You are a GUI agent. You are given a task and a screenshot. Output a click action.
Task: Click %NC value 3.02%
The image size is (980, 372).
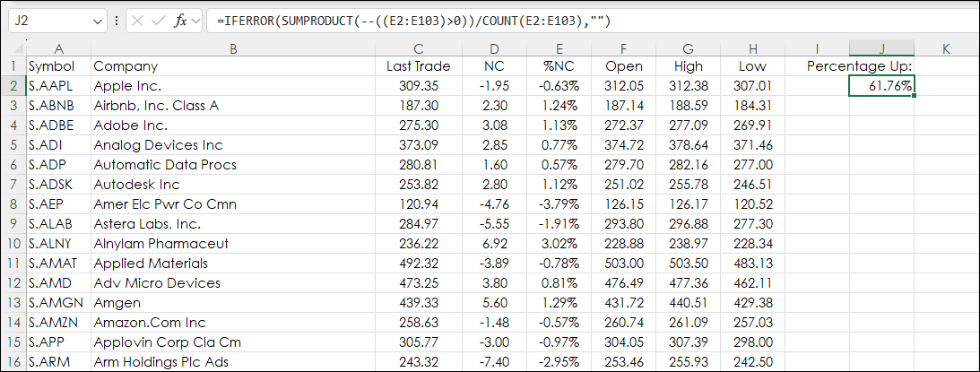click(559, 243)
